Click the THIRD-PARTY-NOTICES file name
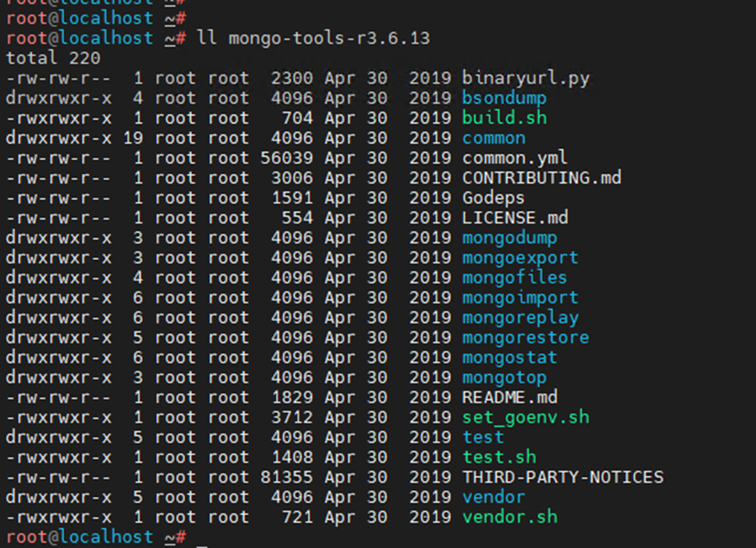Screen dimensions: 756x548 click(x=562, y=477)
